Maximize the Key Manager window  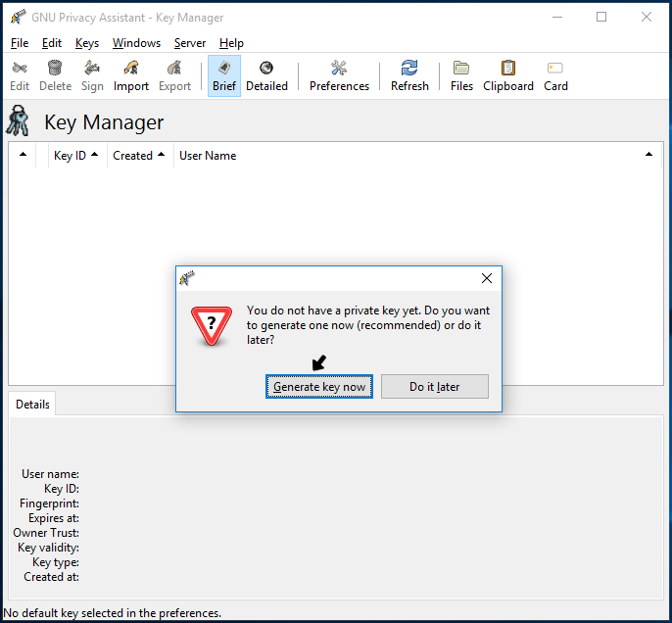click(601, 17)
